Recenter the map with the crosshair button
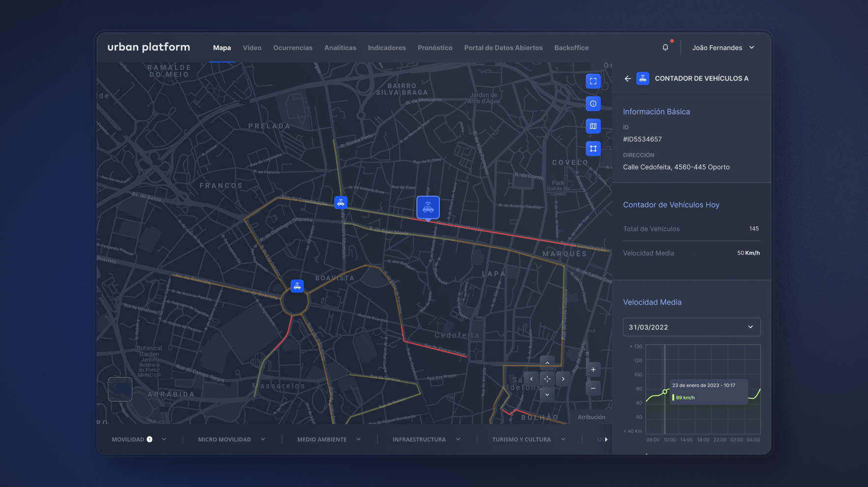 click(547, 379)
